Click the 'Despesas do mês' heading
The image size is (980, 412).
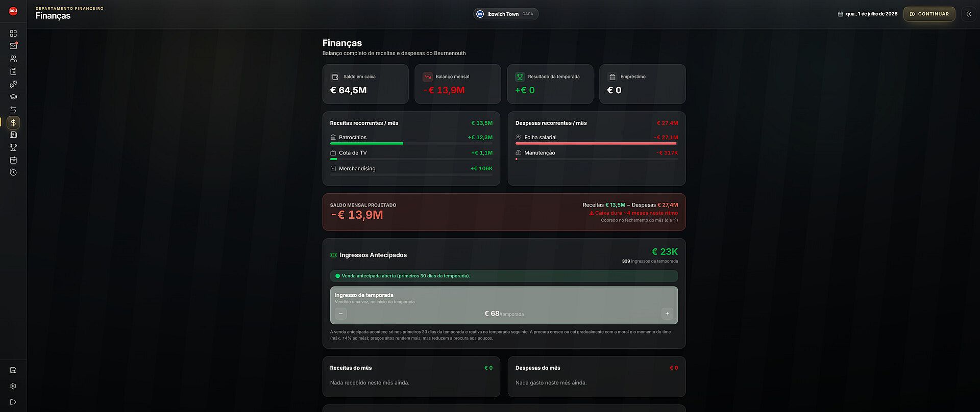coord(537,368)
